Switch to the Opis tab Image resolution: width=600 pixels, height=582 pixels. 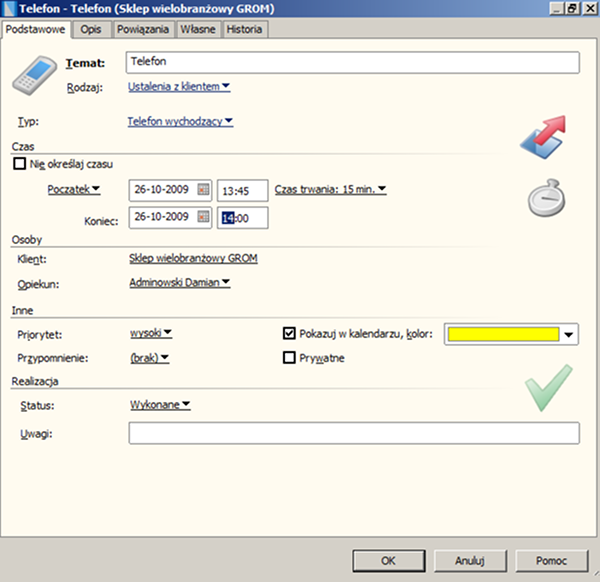(91, 29)
